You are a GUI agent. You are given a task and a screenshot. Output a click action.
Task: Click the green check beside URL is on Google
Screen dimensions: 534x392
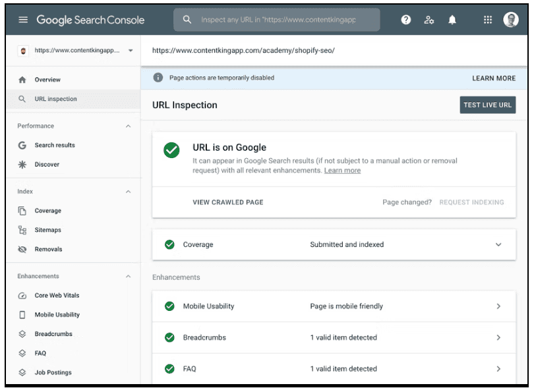coord(171,150)
